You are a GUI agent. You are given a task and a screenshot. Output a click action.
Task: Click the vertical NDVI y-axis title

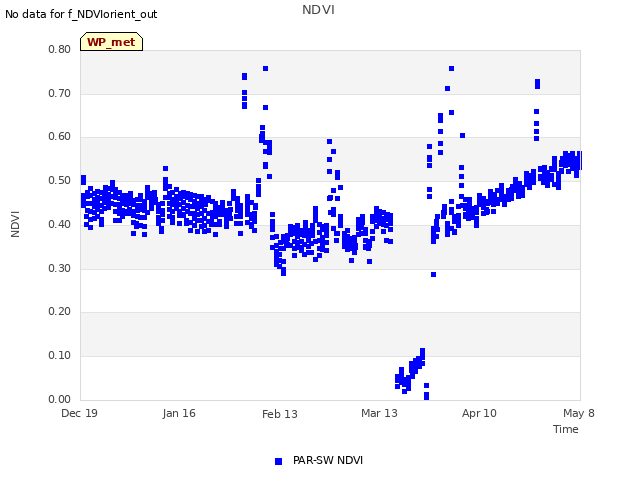[15, 224]
